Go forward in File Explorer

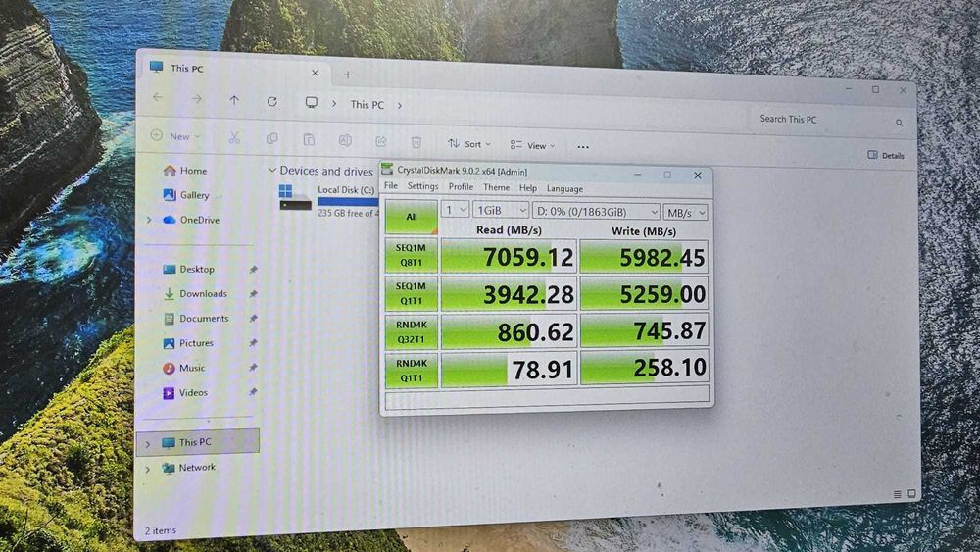click(x=196, y=99)
